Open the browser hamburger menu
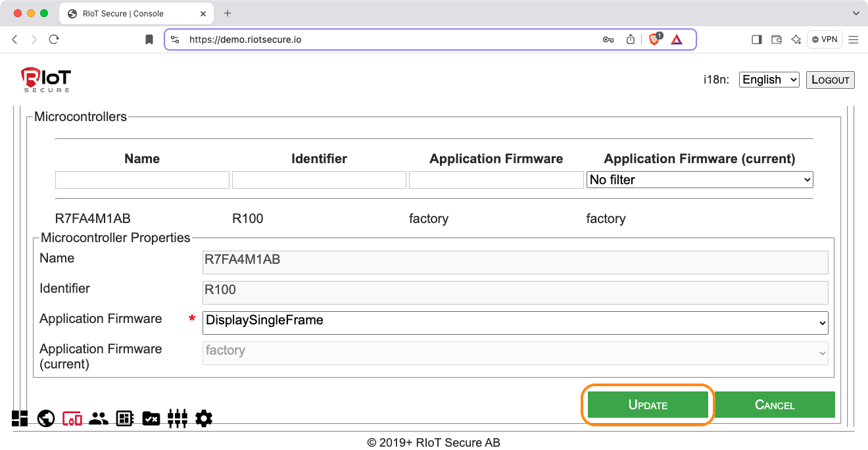This screenshot has width=868, height=450. [x=854, y=39]
